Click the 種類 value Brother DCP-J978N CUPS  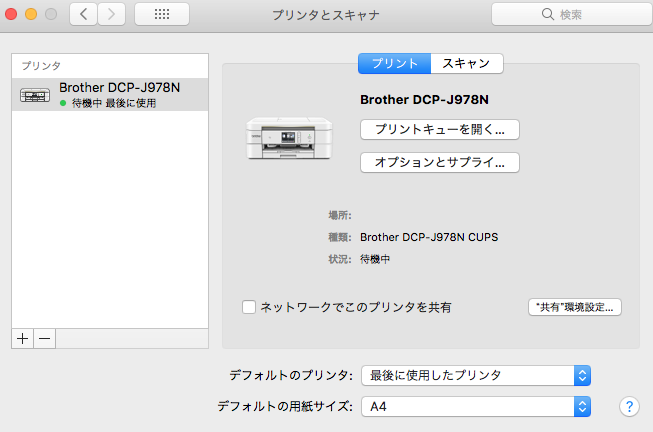coord(429,237)
